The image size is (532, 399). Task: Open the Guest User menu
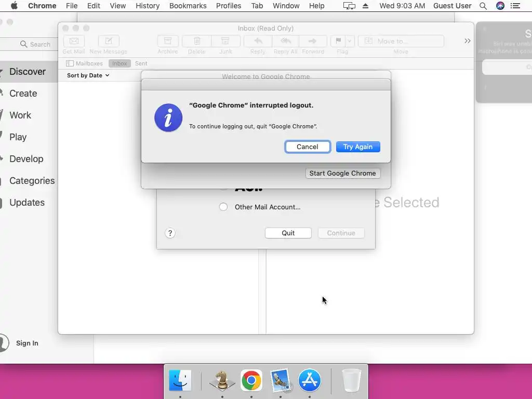[453, 6]
